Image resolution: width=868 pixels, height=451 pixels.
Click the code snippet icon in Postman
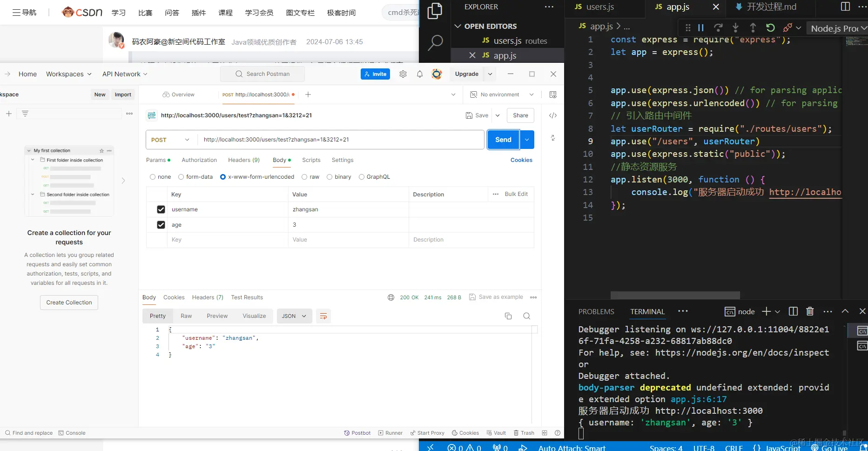pyautogui.click(x=553, y=115)
